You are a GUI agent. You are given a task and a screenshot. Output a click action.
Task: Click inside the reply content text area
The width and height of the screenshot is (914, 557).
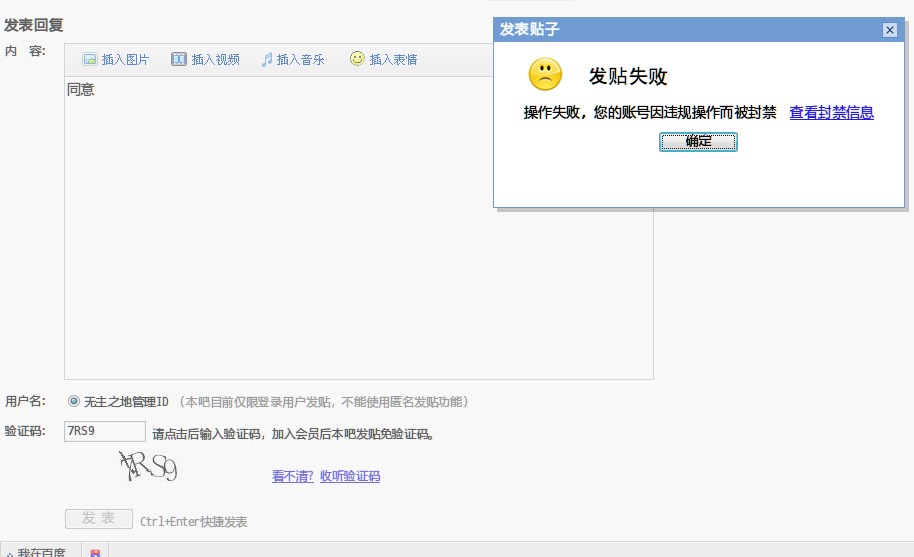click(358, 228)
